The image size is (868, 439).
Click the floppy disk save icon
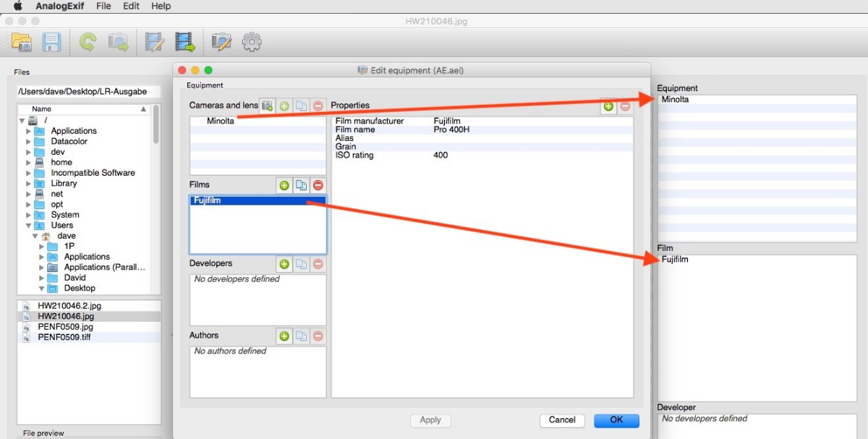tap(51, 43)
